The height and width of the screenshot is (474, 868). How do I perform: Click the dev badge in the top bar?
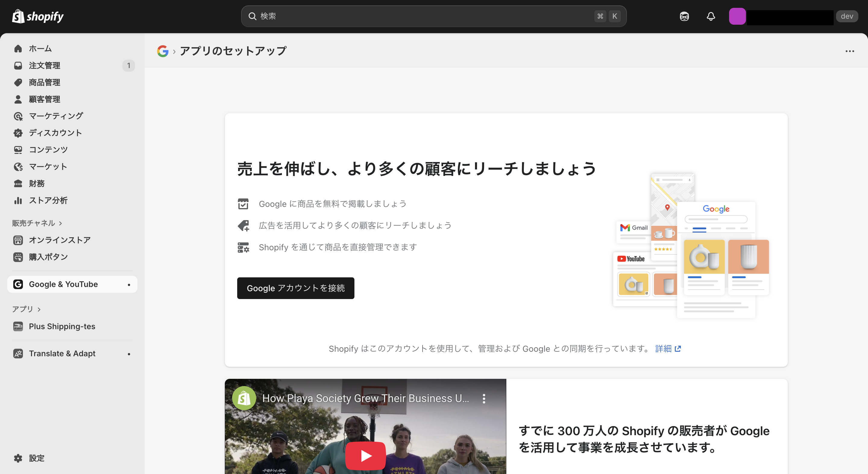[847, 16]
